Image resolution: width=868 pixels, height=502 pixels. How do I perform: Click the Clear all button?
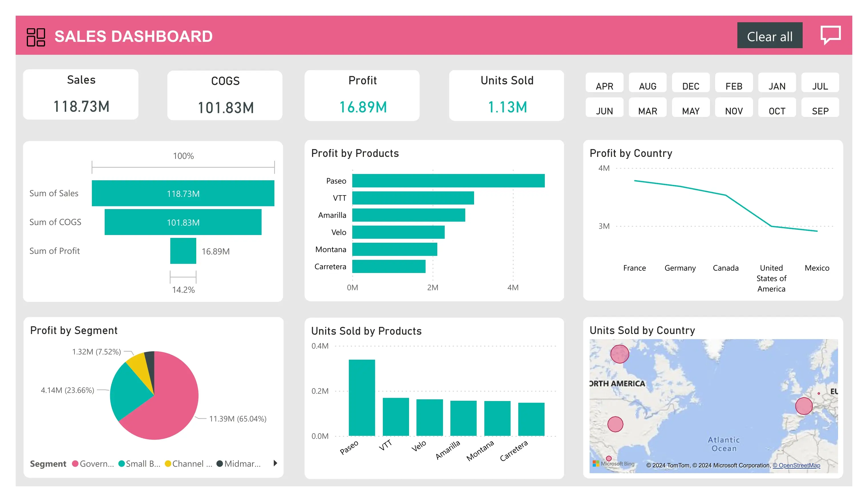pos(770,35)
